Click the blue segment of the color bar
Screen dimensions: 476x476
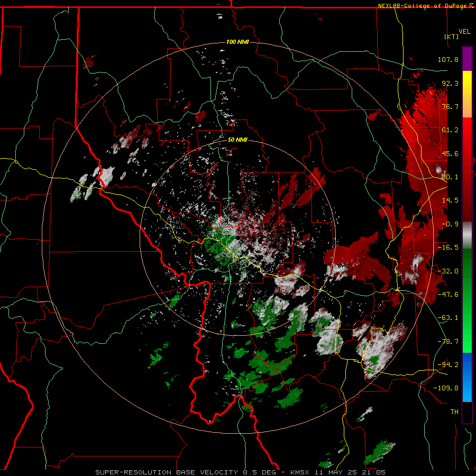click(x=467, y=377)
